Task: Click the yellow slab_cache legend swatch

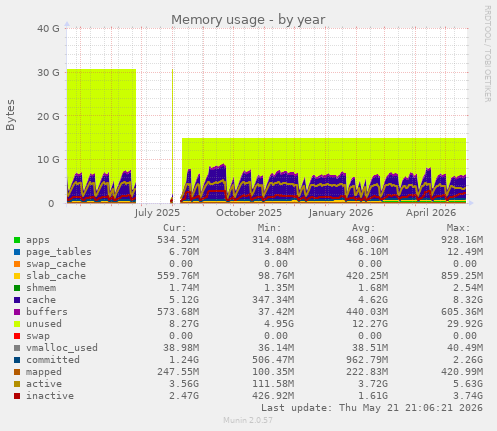Action: [17, 276]
